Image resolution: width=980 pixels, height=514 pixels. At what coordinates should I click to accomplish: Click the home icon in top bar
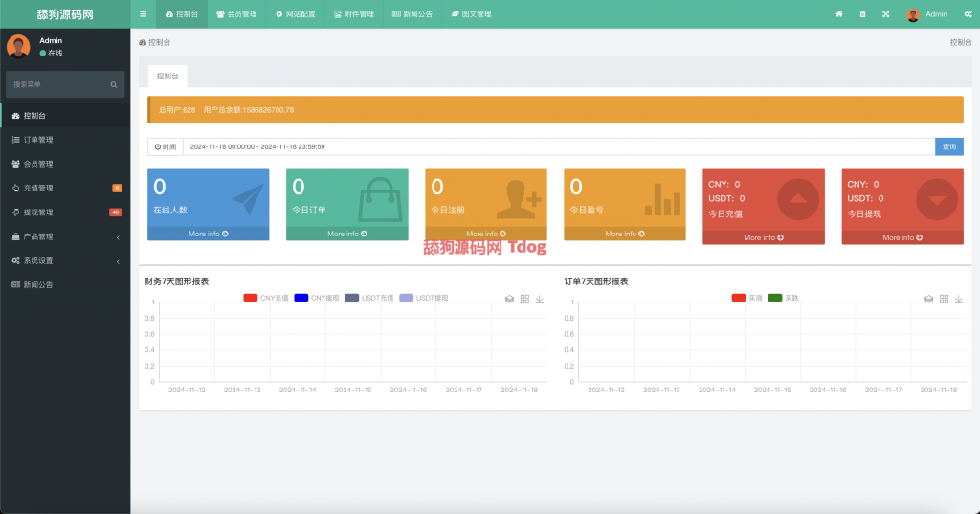point(839,14)
